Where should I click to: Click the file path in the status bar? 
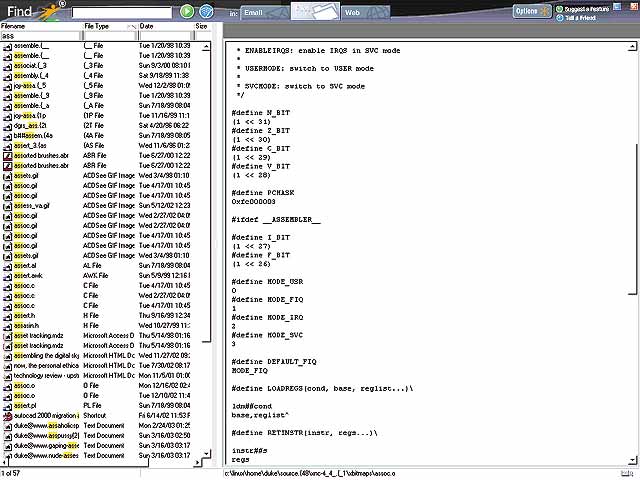click(309, 474)
